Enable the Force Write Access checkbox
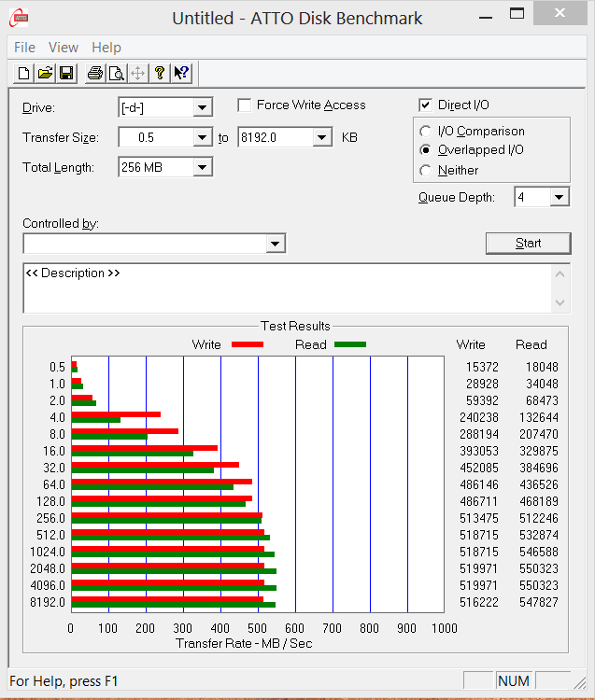The width and height of the screenshot is (595, 700). click(245, 105)
